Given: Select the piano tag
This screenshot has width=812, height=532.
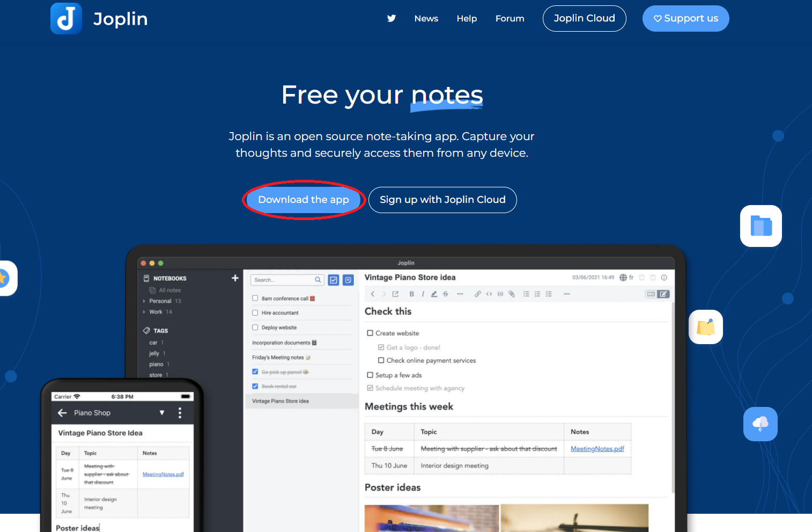Looking at the screenshot, I should tap(156, 365).
